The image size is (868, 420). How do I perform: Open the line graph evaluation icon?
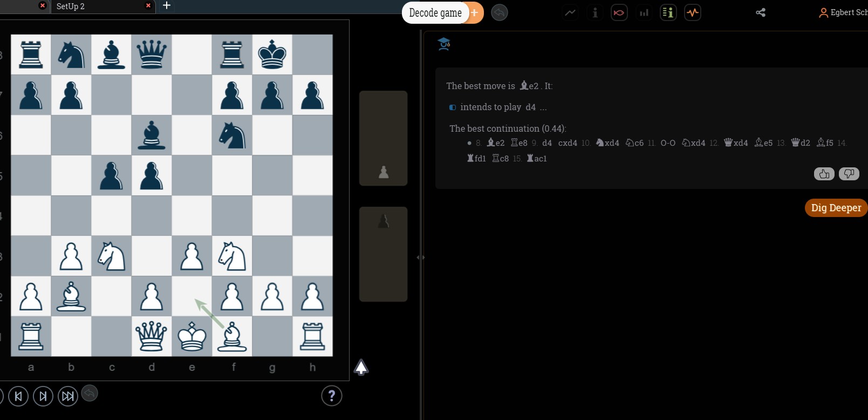(x=570, y=12)
